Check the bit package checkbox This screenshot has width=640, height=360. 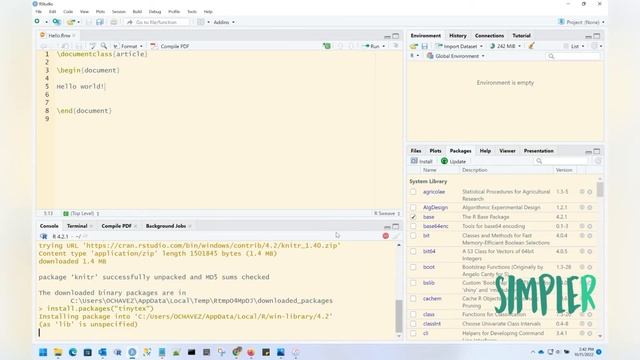pos(413,236)
